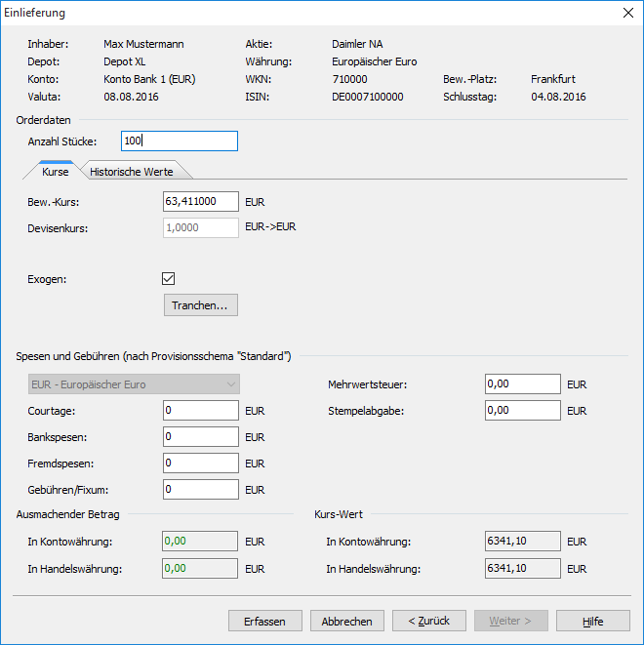Click the Fremdspesen input field
Viewport: 644px width, 645px height.
coord(201,464)
